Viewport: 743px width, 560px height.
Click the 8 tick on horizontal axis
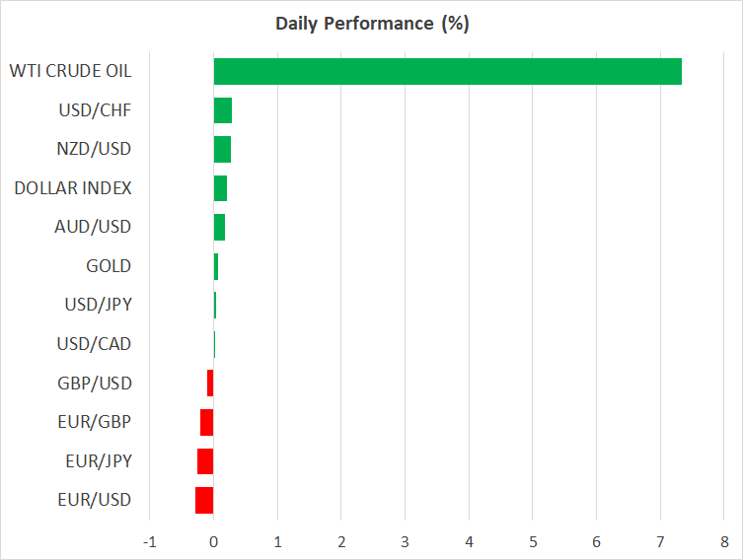tap(724, 542)
